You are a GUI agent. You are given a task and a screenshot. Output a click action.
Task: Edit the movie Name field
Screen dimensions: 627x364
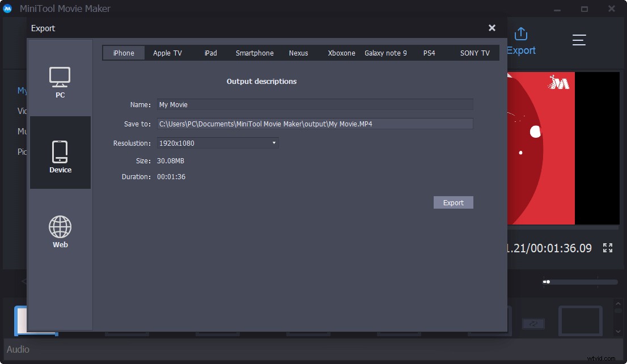point(314,104)
